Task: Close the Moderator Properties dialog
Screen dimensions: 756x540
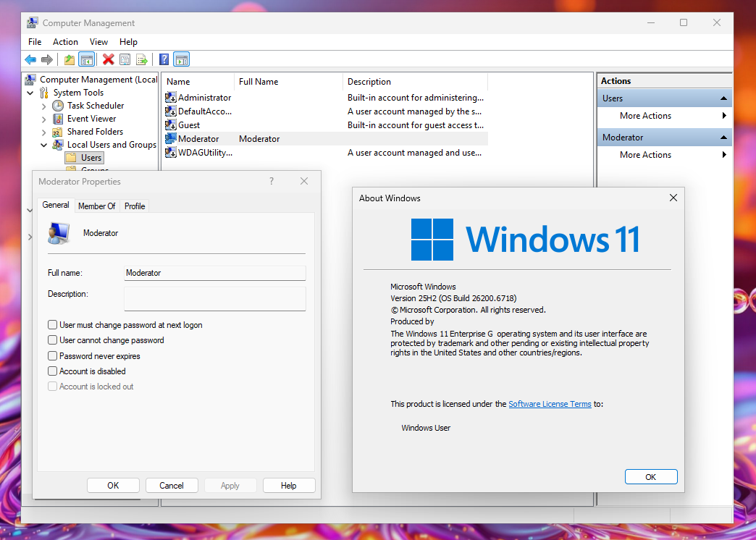Action: tap(304, 181)
